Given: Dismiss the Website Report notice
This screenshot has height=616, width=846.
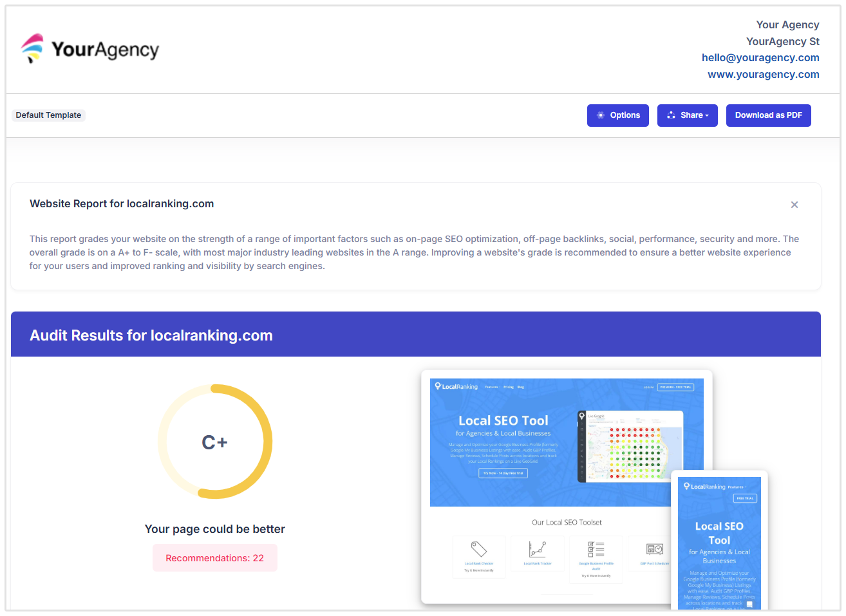Looking at the screenshot, I should tap(794, 204).
